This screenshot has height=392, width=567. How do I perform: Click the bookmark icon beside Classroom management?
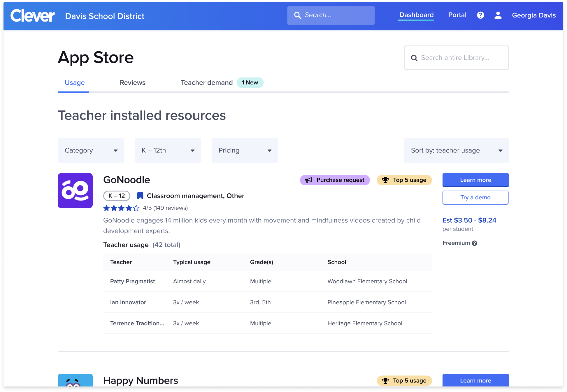[140, 196]
